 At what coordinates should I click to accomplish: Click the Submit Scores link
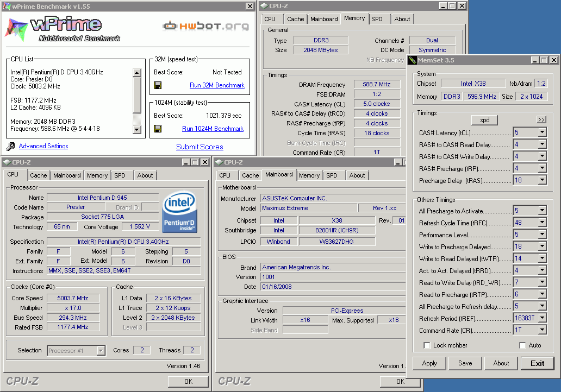point(200,147)
